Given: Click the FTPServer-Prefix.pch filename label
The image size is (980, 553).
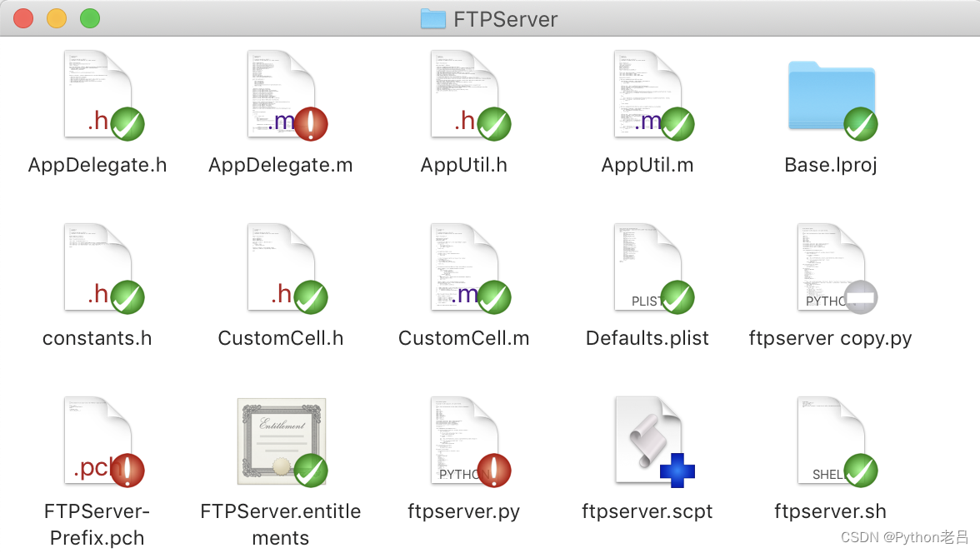Looking at the screenshot, I should tap(97, 524).
